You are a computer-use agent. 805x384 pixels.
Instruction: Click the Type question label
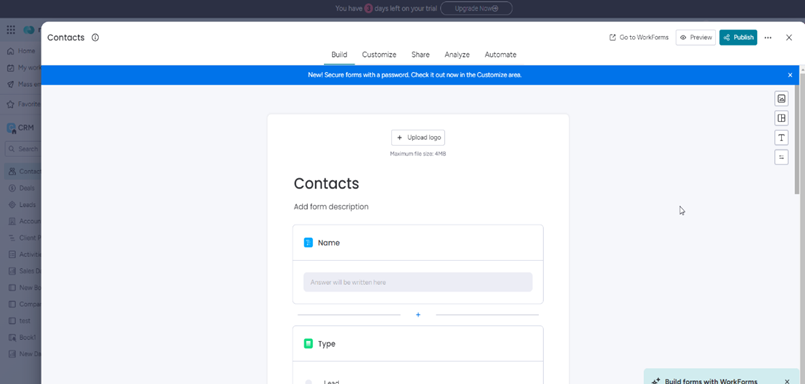tap(327, 344)
